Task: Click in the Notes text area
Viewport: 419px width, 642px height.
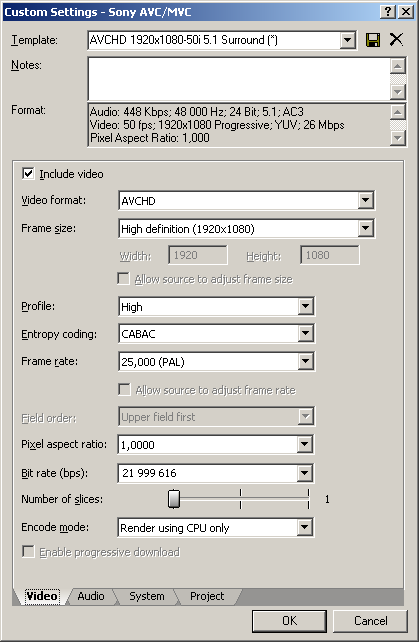Action: (x=238, y=79)
